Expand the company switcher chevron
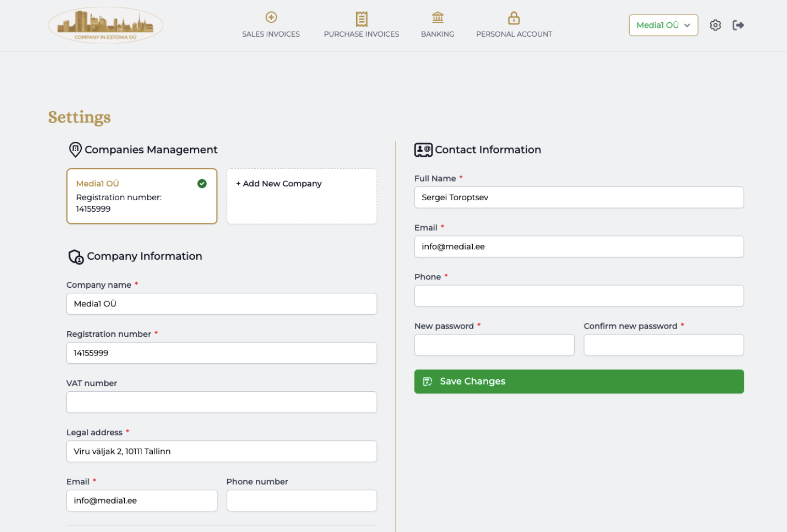Viewport: 787px width, 532px height. 688,25
